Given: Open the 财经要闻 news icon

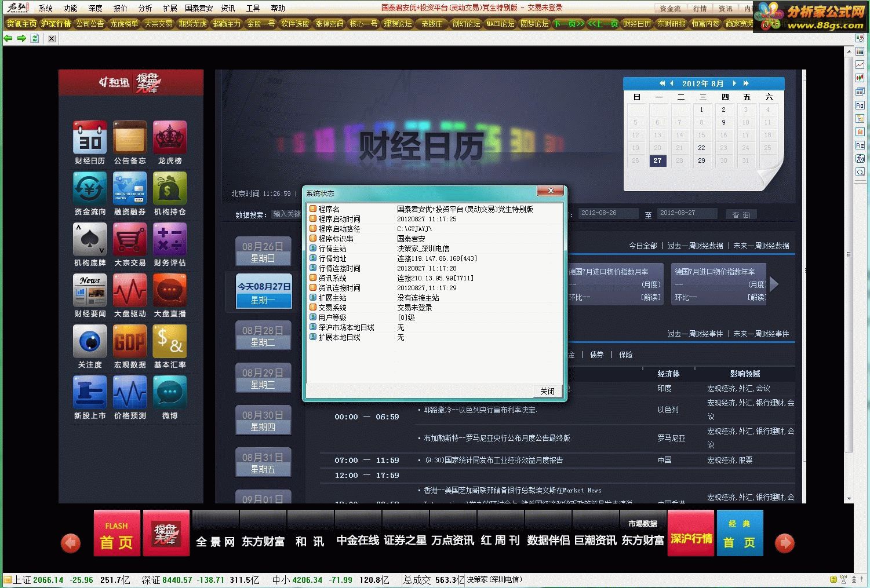Looking at the screenshot, I should coord(90,291).
